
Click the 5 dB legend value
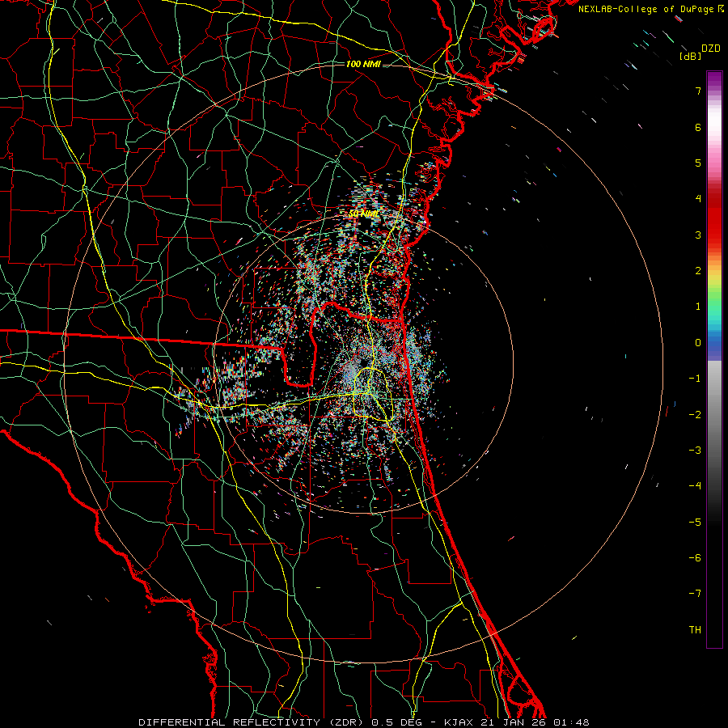coord(698,163)
